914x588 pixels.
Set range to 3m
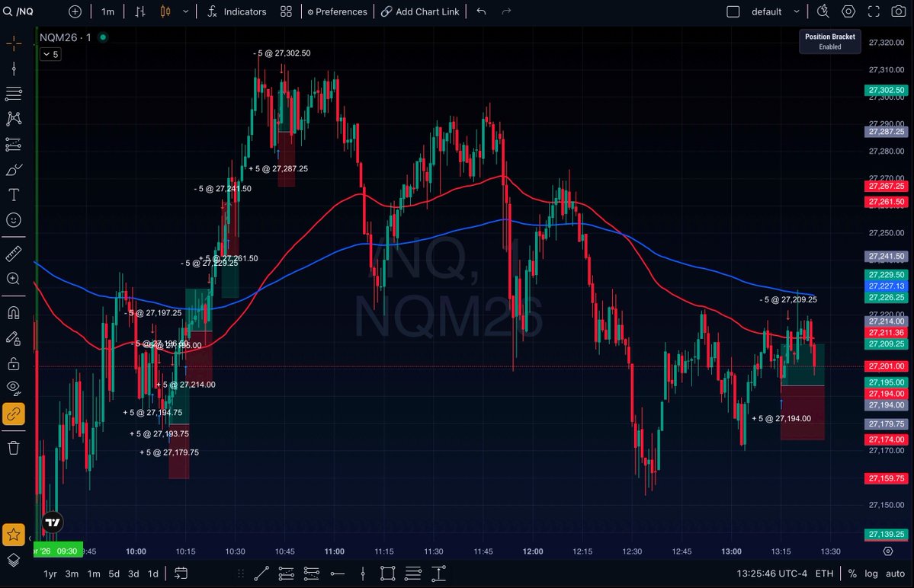72,574
